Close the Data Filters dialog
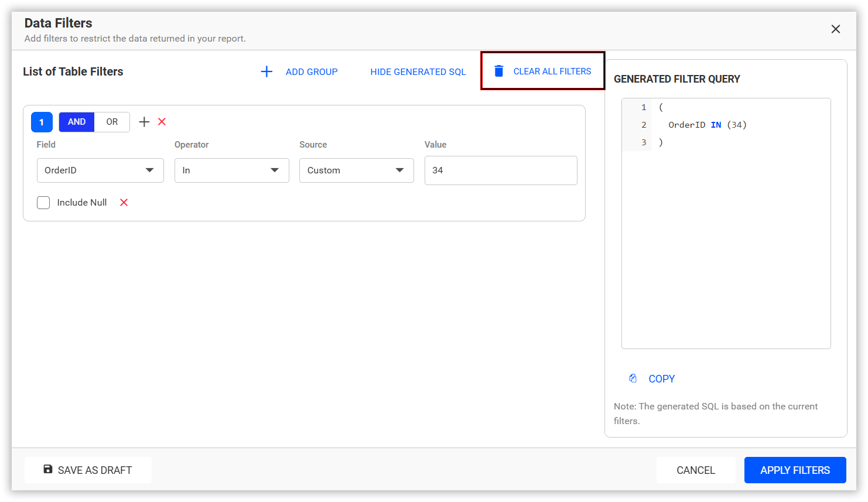Image resolution: width=868 pixels, height=502 pixels. point(836,29)
